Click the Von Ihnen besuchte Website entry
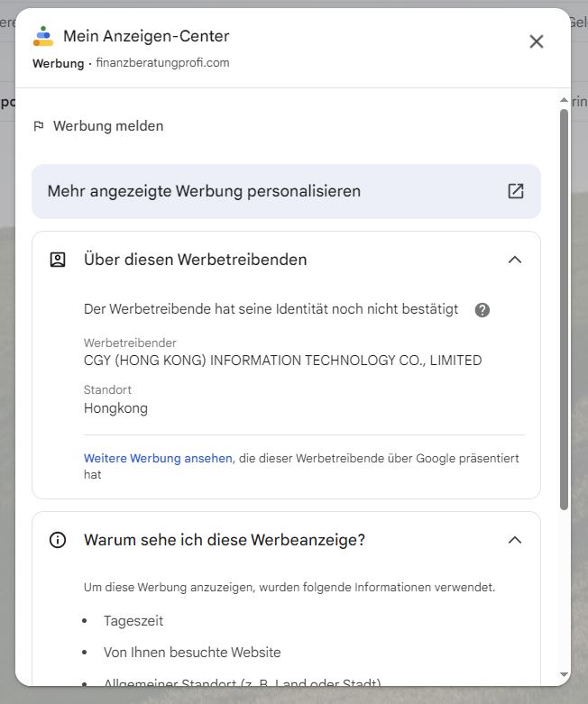Screen dimensions: 588x704 (x=192, y=653)
